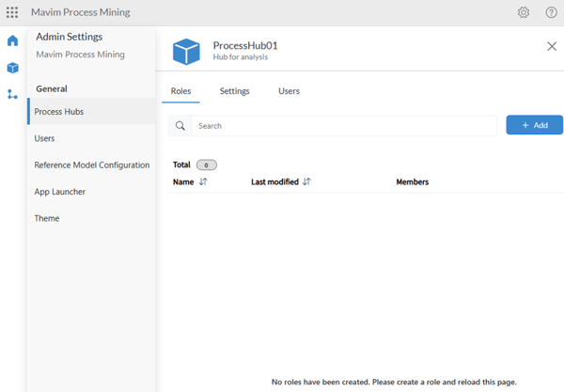Switch to the Settings tab
Screen dimensions: 564x392
234,91
